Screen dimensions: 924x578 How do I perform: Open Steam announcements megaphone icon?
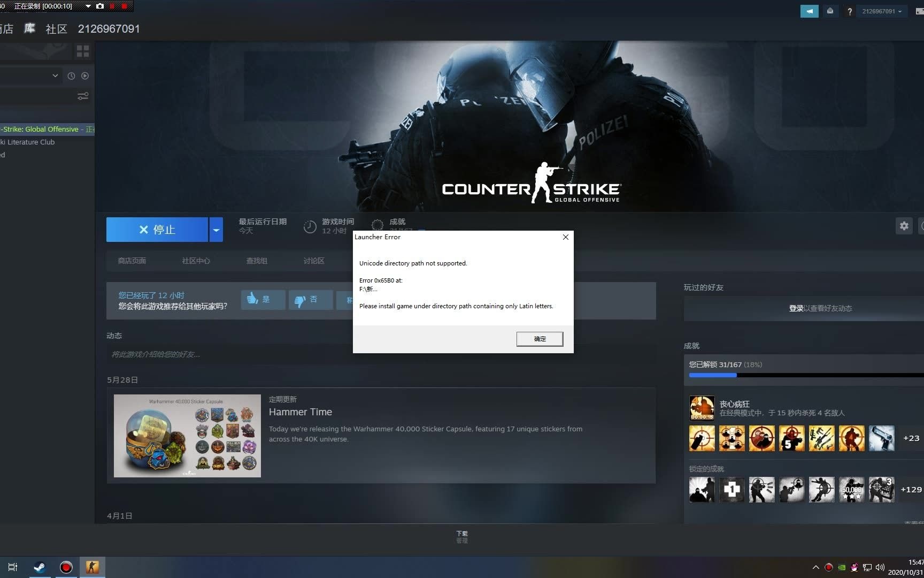809,11
